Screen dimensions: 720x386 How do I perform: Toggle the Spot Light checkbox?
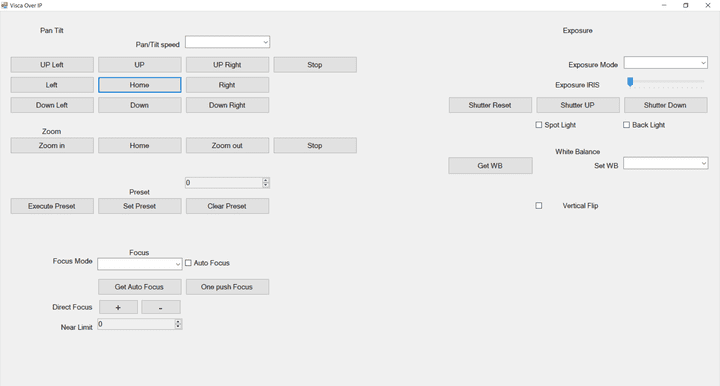click(x=539, y=125)
